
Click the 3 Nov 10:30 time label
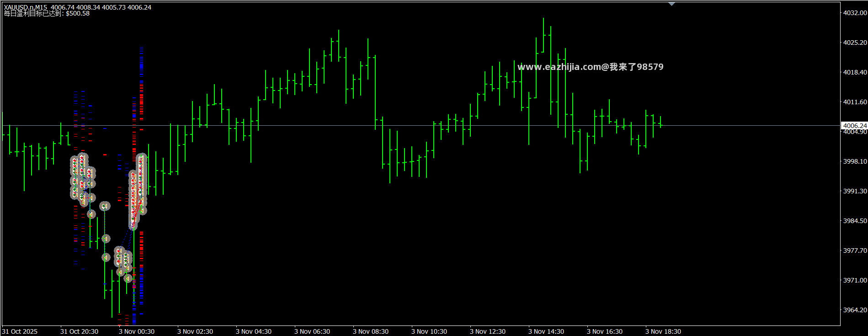click(429, 331)
